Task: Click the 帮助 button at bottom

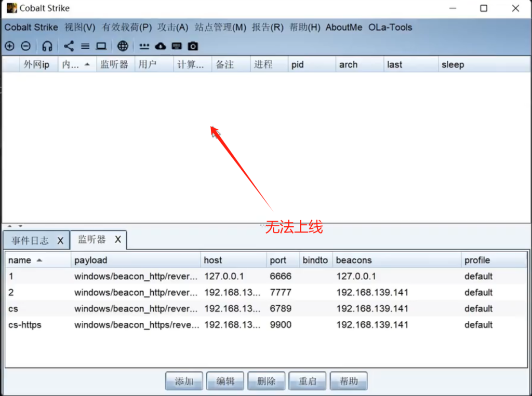Action: 349,381
